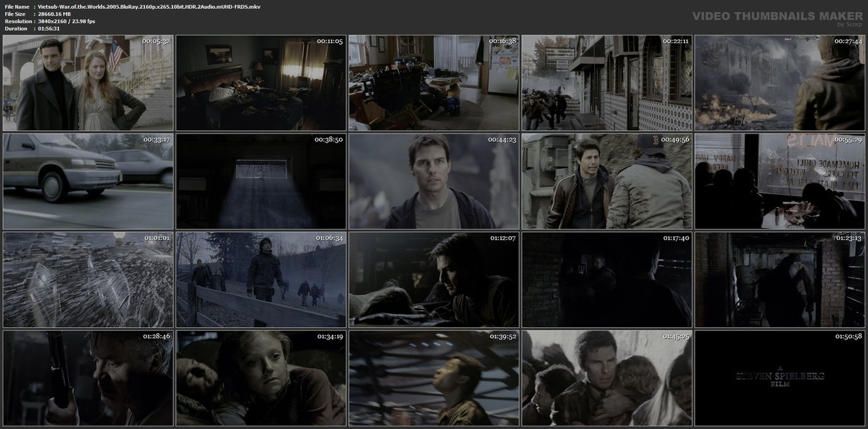View the thumbnail timestamped 01:45:25

pyautogui.click(x=607, y=378)
